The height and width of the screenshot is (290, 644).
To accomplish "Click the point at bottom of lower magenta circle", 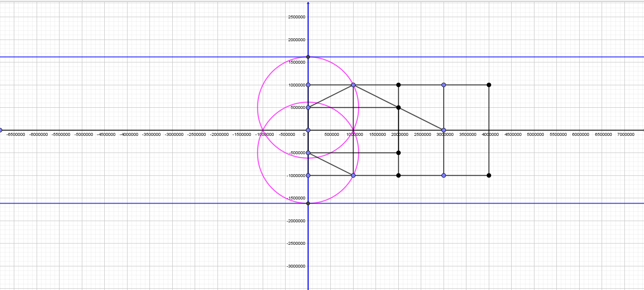I will [x=308, y=203].
